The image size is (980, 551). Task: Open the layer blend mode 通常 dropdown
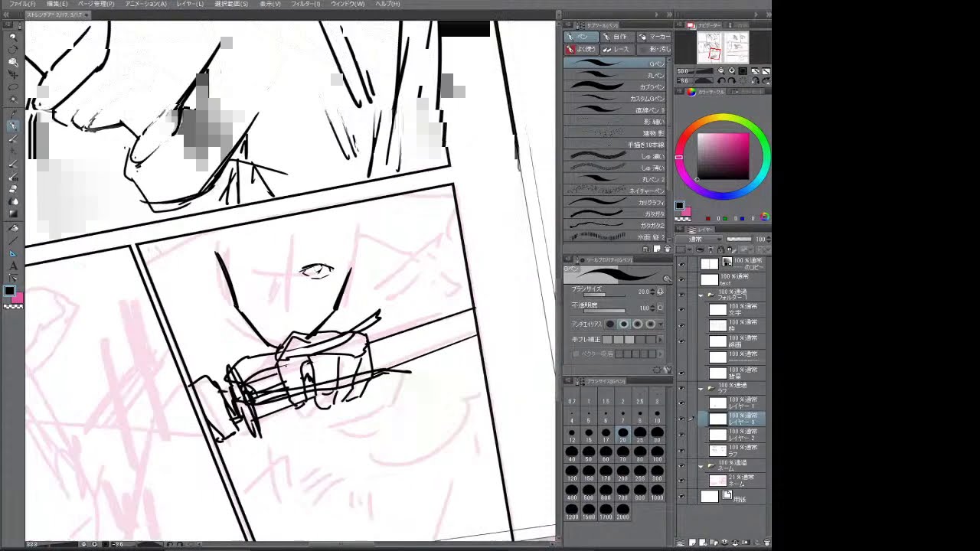697,239
